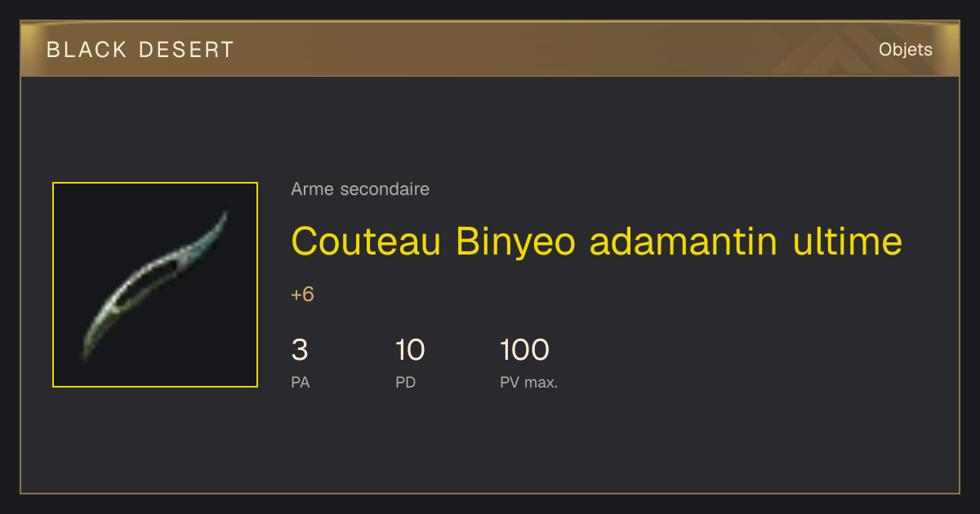Click the PA stat label
Screen dimensions: 980x514
click(x=300, y=383)
